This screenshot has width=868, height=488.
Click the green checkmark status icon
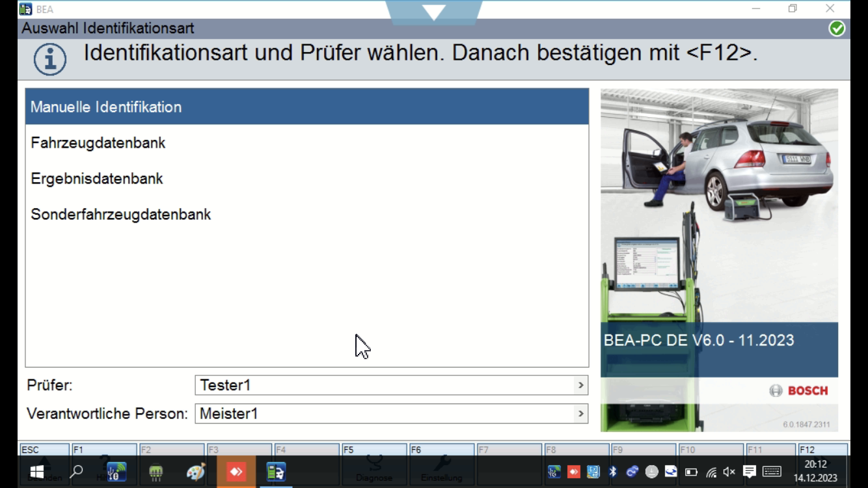pyautogui.click(x=837, y=28)
